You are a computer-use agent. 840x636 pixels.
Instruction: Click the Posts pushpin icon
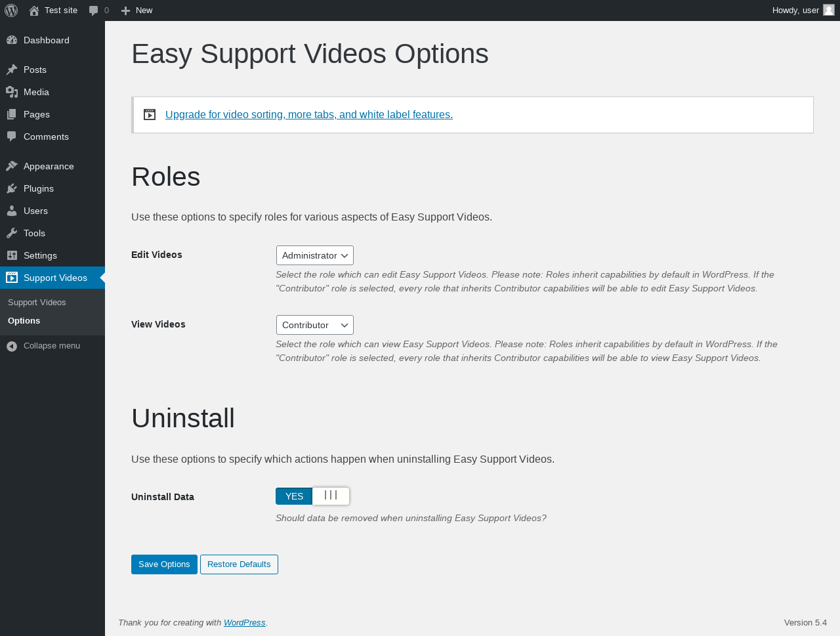[x=12, y=70]
